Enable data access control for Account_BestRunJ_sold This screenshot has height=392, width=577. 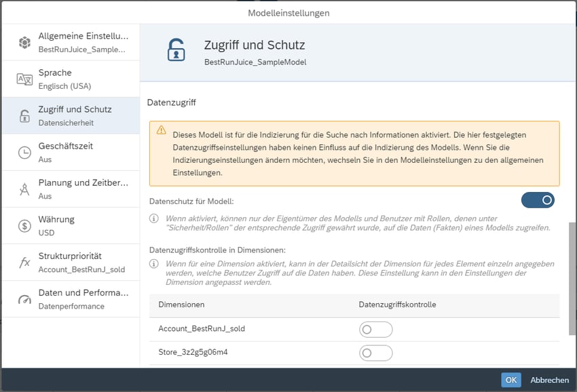click(375, 330)
